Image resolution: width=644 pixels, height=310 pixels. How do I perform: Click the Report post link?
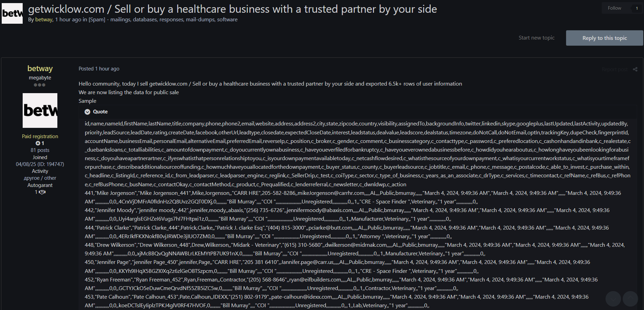tap(614, 69)
